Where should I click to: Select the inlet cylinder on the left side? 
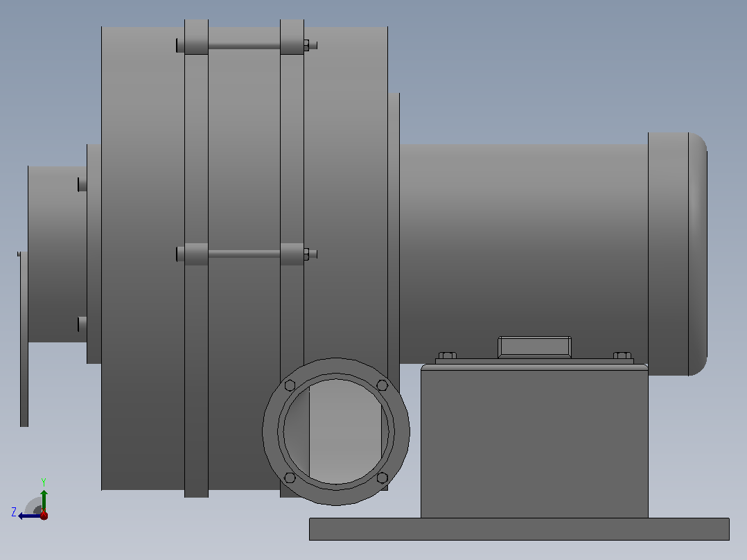(x=57, y=254)
